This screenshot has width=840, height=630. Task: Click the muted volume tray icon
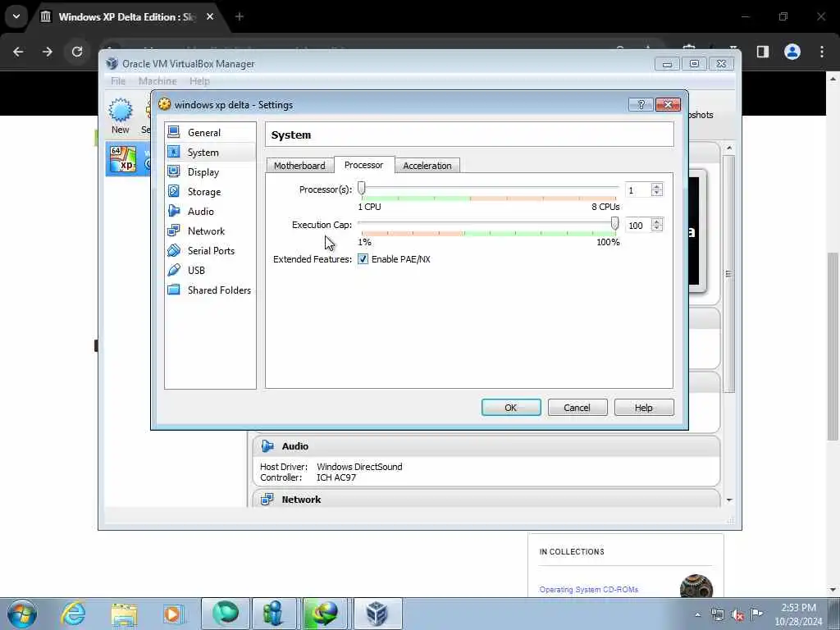pyautogui.click(x=737, y=614)
